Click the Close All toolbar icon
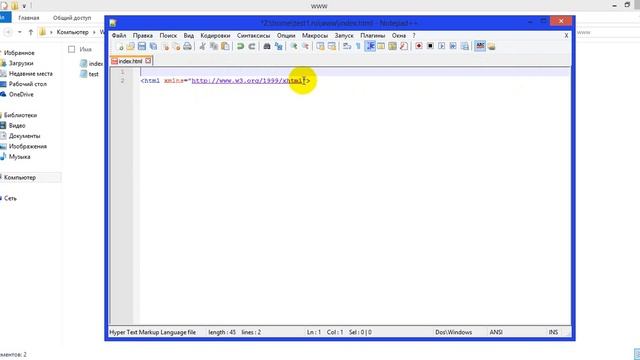640x360 pixels. 176,47
